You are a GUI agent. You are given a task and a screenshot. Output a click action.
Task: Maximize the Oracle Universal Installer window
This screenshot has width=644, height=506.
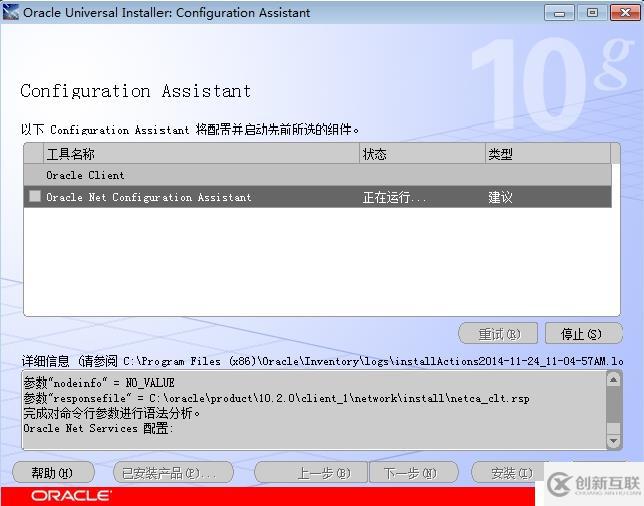tap(592, 13)
